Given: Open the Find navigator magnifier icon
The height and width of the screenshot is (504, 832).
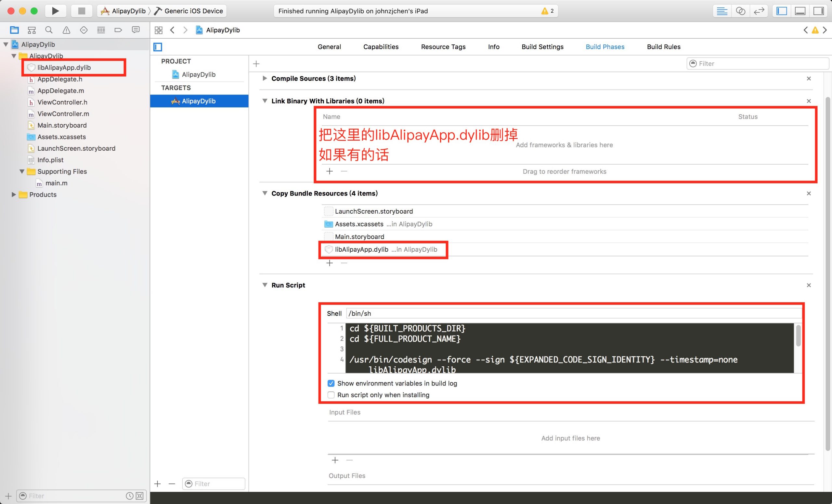Looking at the screenshot, I should tap(49, 30).
